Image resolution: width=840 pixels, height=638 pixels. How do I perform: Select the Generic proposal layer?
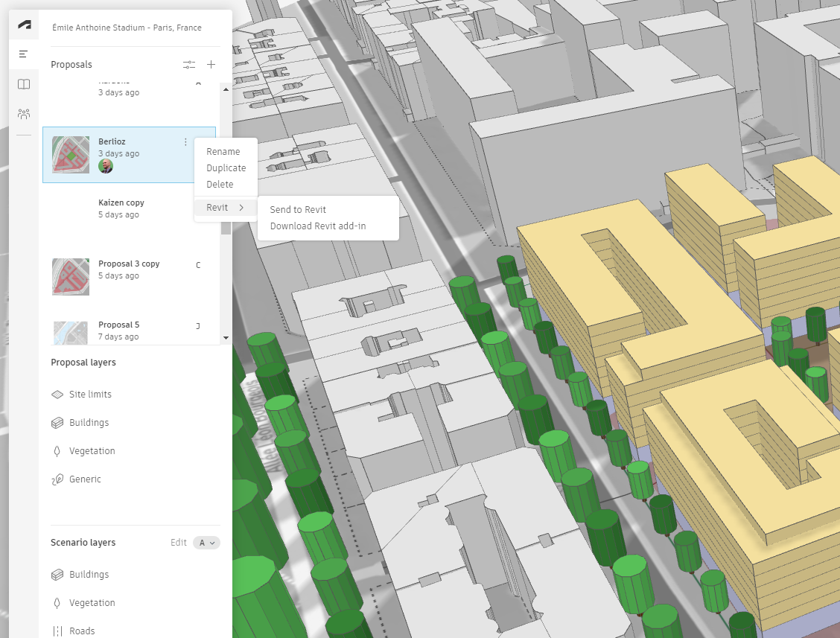(x=85, y=479)
